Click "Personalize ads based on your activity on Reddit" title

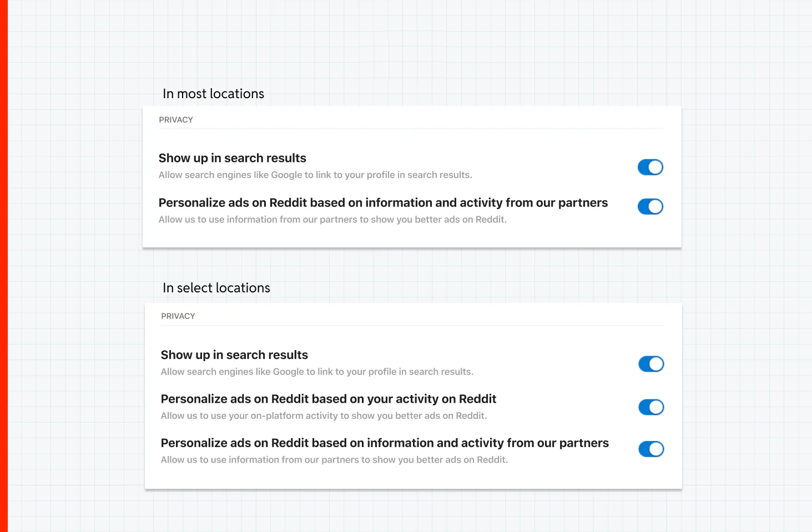pyautogui.click(x=328, y=399)
